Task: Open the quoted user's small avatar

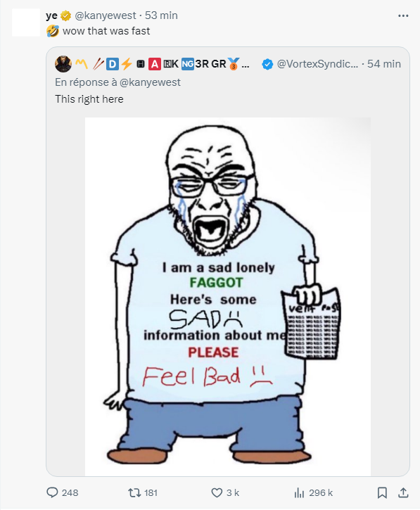Action: click(x=63, y=64)
